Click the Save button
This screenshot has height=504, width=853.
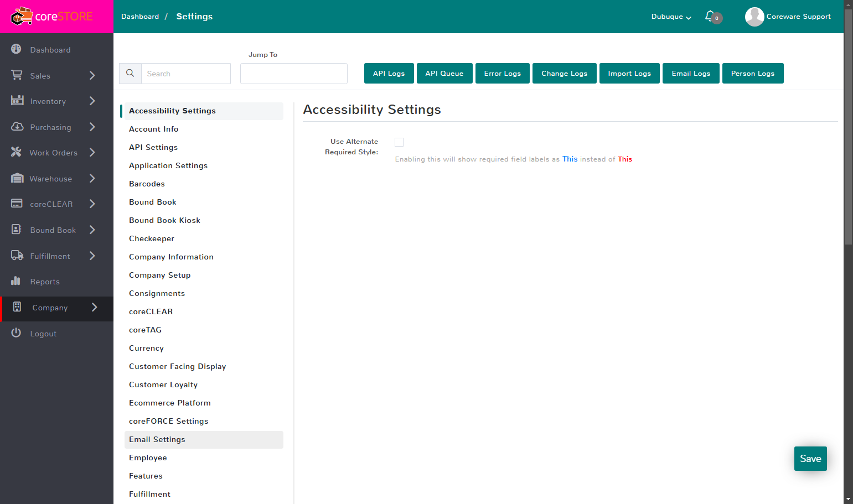(810, 459)
